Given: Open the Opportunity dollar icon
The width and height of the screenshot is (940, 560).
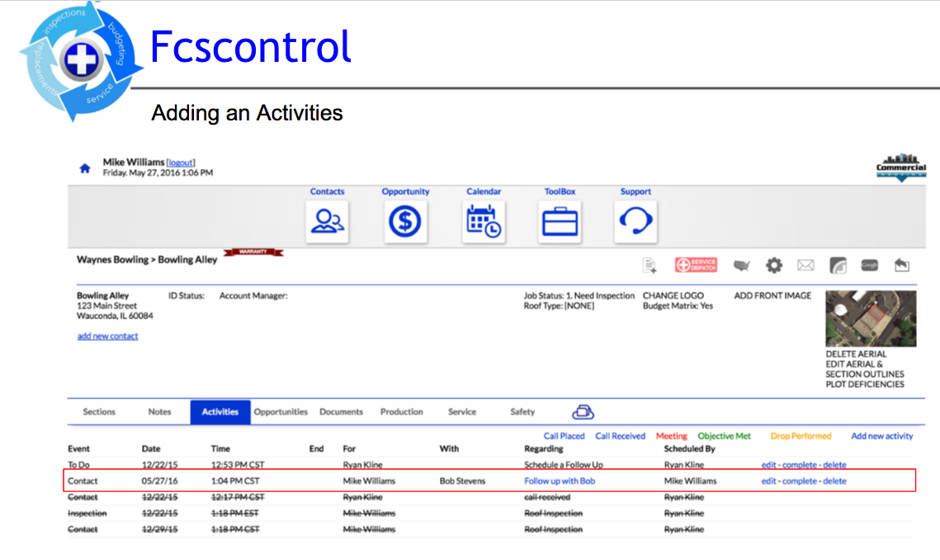Looking at the screenshot, I should tap(405, 222).
